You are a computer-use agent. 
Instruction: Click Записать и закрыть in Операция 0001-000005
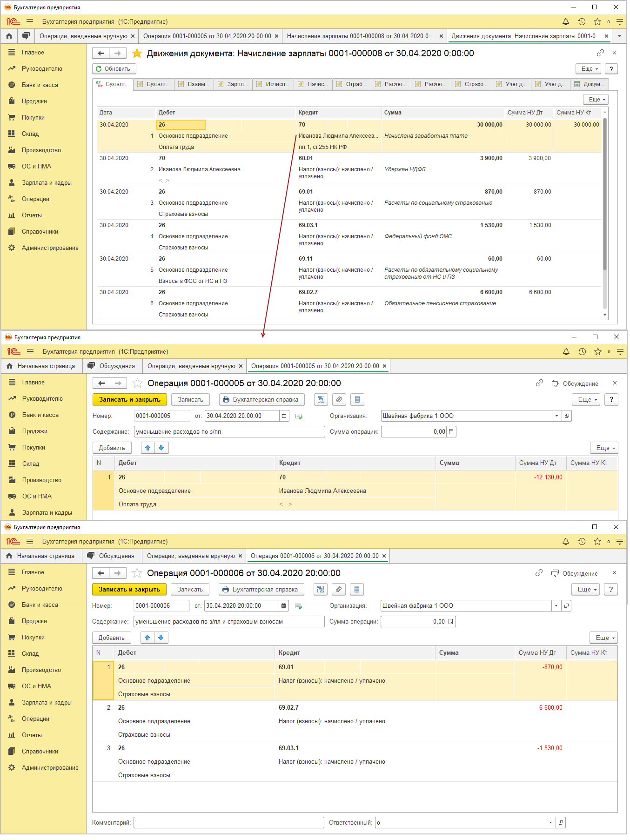pos(130,400)
